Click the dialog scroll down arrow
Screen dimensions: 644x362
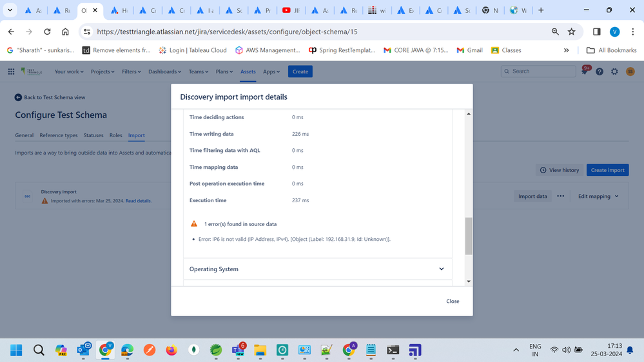coord(469,281)
